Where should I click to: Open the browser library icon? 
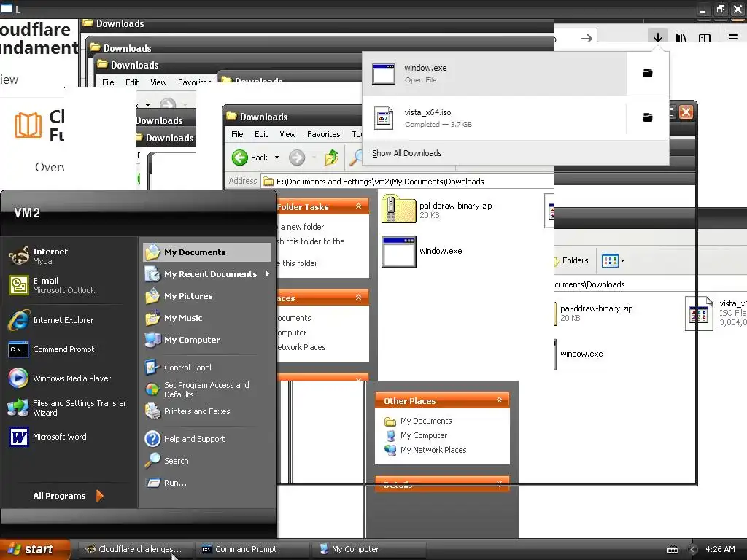(x=681, y=37)
